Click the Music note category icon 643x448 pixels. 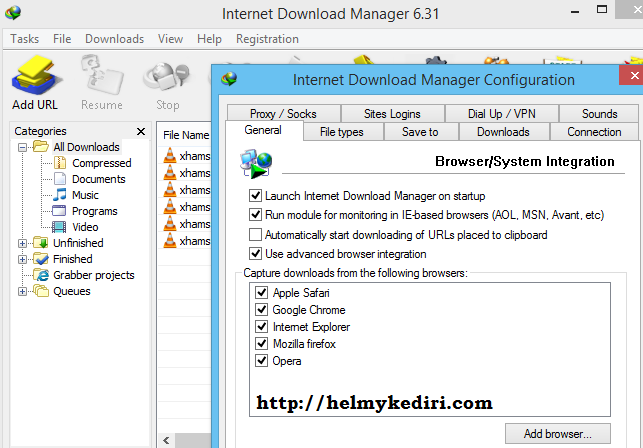[60, 195]
